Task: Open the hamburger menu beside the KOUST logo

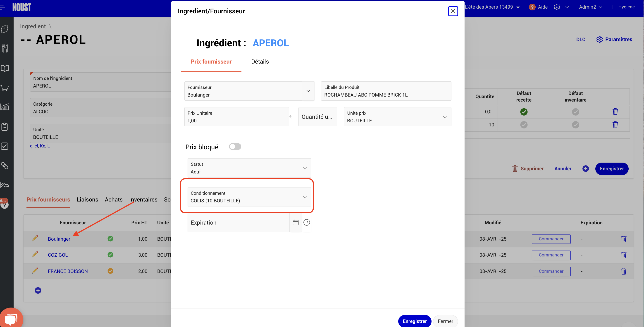Action: pos(2,7)
